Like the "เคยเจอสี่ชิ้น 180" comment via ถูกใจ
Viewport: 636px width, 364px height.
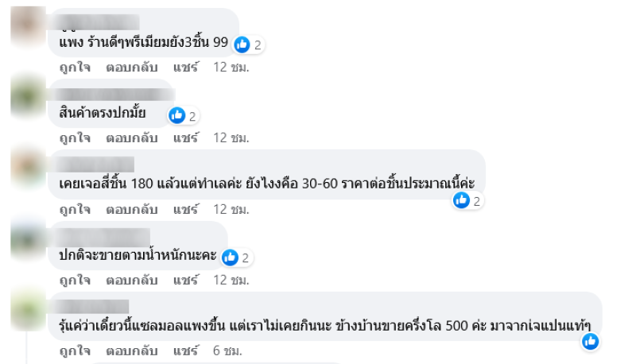(x=75, y=210)
